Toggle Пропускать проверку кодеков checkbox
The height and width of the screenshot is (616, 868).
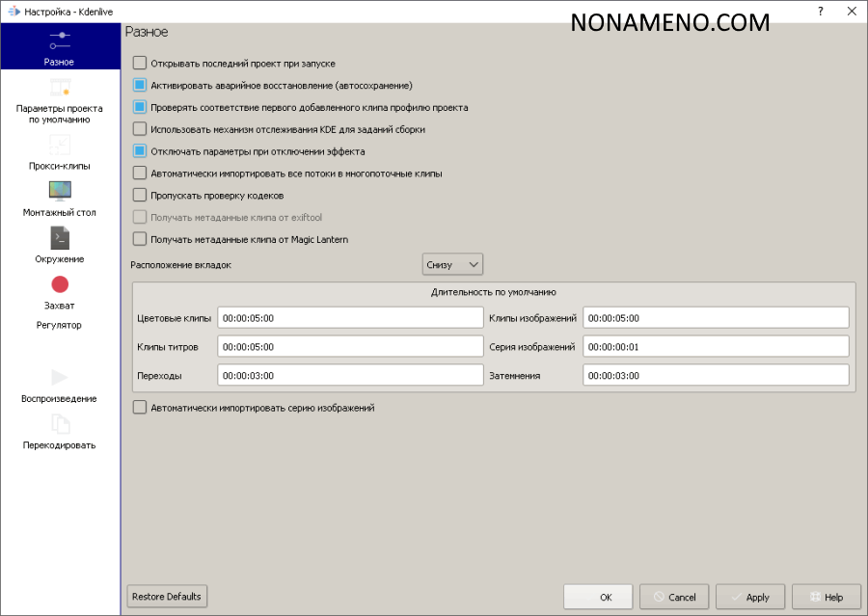click(140, 196)
